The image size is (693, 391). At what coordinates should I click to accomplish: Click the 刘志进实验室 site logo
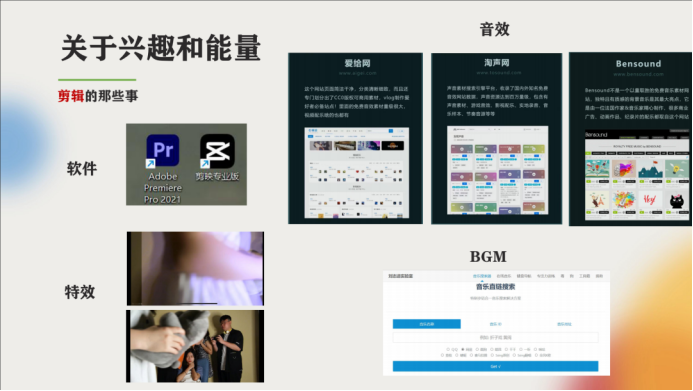coord(400,276)
